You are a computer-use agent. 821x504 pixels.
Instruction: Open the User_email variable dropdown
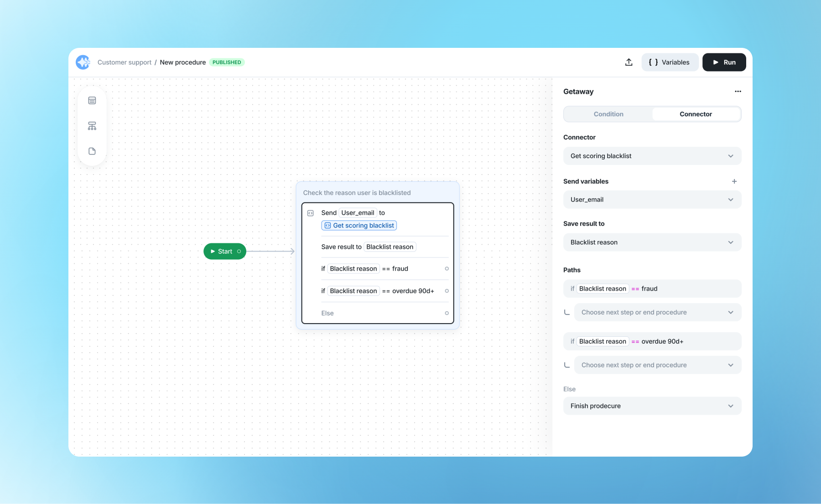pyautogui.click(x=652, y=200)
